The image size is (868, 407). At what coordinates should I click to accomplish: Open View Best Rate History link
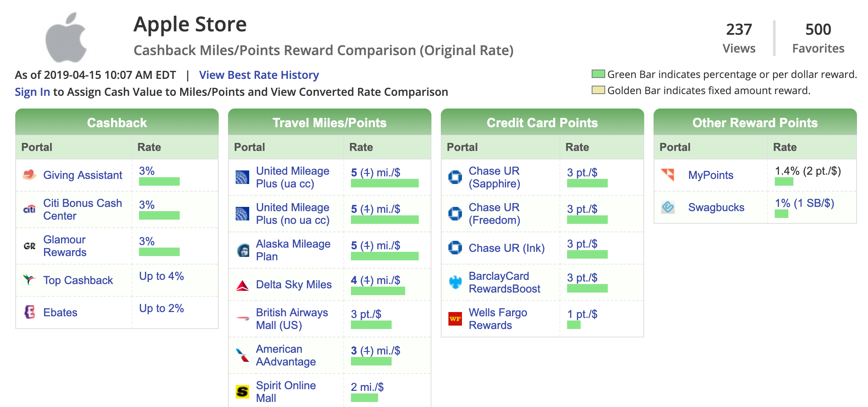[259, 75]
